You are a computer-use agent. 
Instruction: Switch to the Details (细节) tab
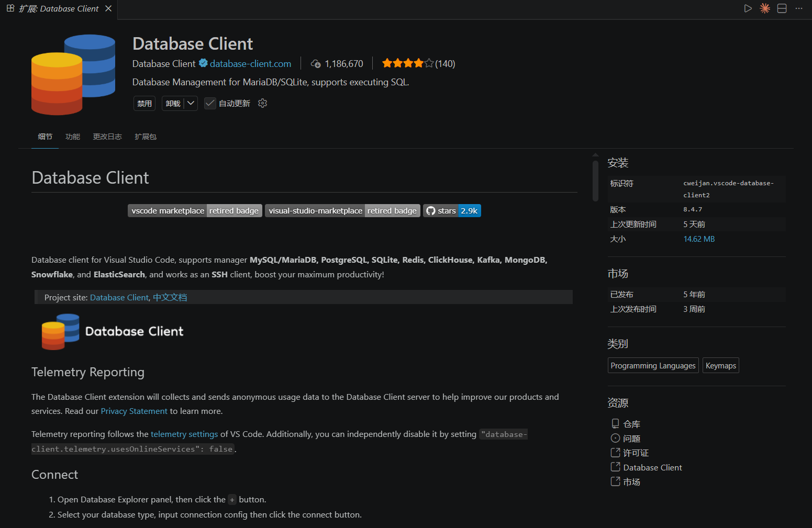point(45,137)
